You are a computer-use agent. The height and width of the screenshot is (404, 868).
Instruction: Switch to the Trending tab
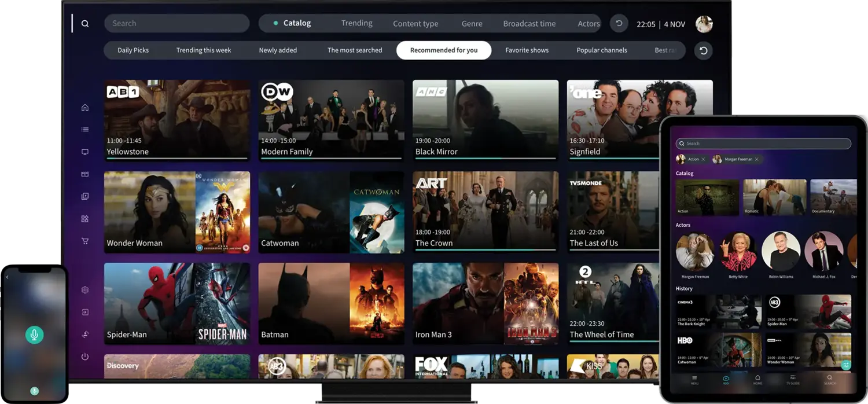[x=356, y=23]
